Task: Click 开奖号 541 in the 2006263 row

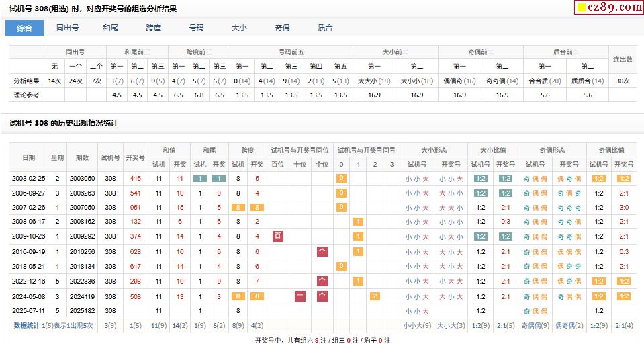Action: coord(136,193)
